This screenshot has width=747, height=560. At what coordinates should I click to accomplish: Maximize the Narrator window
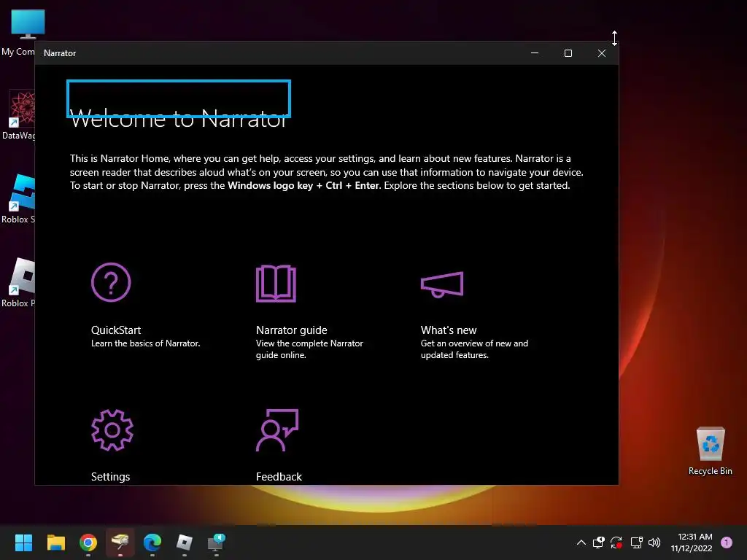pos(568,52)
